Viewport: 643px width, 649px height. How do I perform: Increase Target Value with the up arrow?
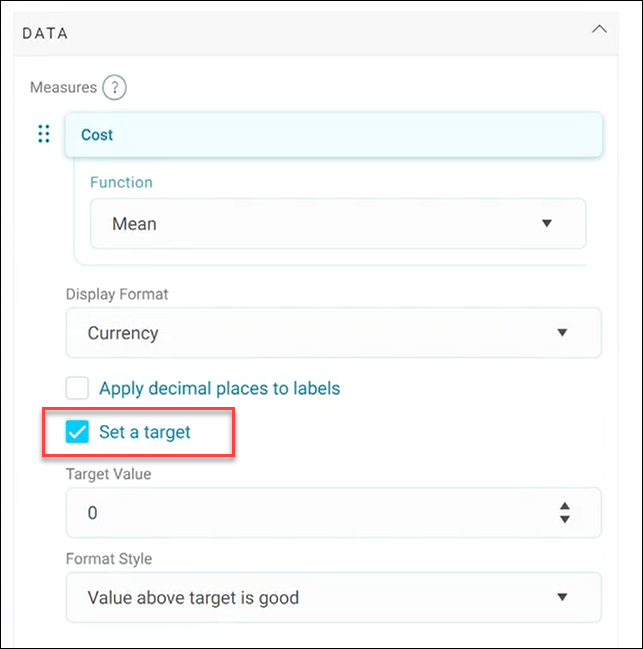[565, 506]
